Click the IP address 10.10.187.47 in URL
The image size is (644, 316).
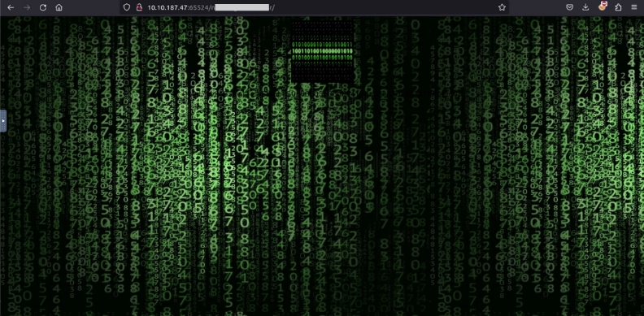[168, 7]
